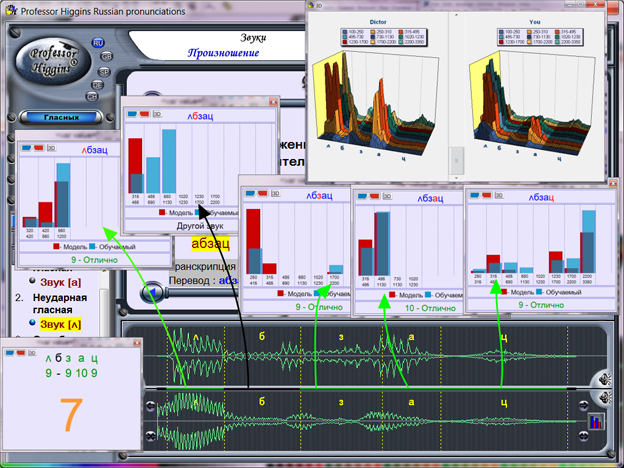Viewport: 624px width, 468px height.
Task: Blue glasses icon in the Другой звук popup
Action: point(132,114)
